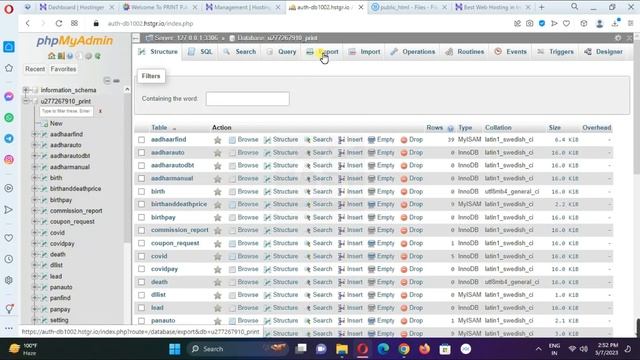The height and width of the screenshot is (360, 640).
Task: Open browser search icon in tab bar
Action: 574,7
